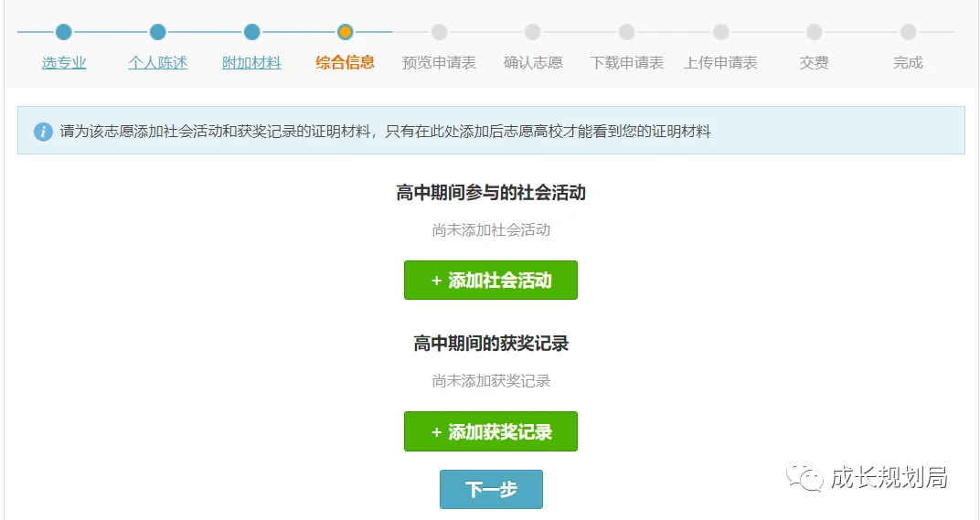Click the gray progress dot above 上传申请表
This screenshot has height=520, width=980.
720,32
